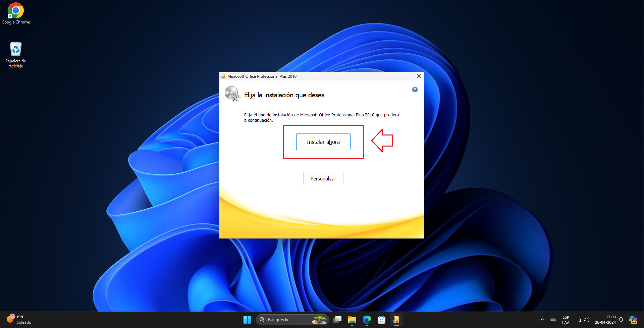Image resolution: width=644 pixels, height=328 pixels.
Task: Close the Microsoft Office setup window
Action: (419, 76)
